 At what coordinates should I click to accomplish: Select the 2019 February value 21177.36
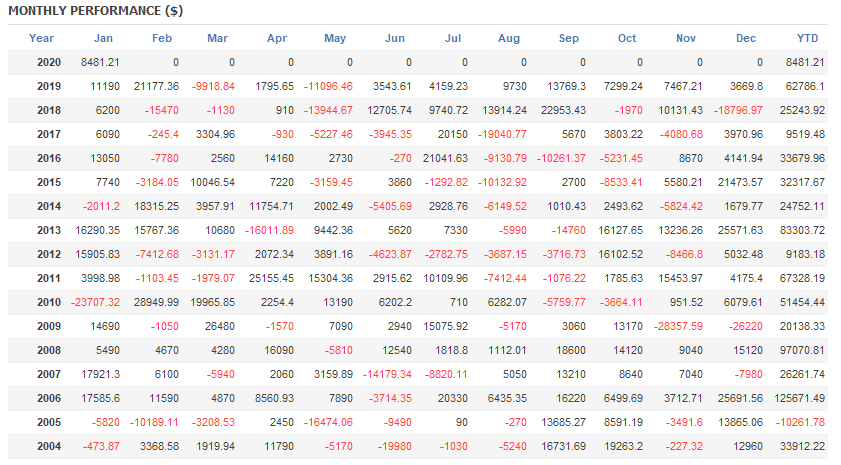tap(153, 86)
